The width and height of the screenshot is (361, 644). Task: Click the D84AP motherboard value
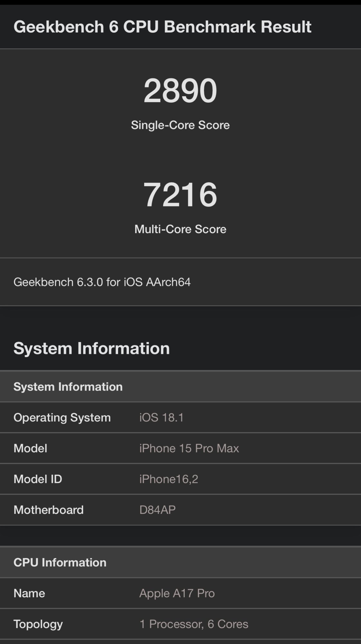pos(157,510)
